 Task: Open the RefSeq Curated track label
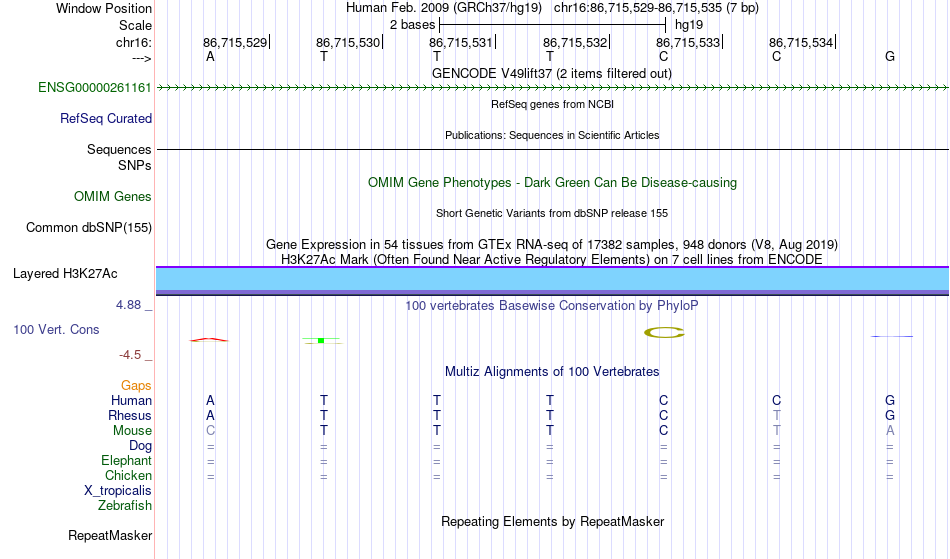pos(106,119)
